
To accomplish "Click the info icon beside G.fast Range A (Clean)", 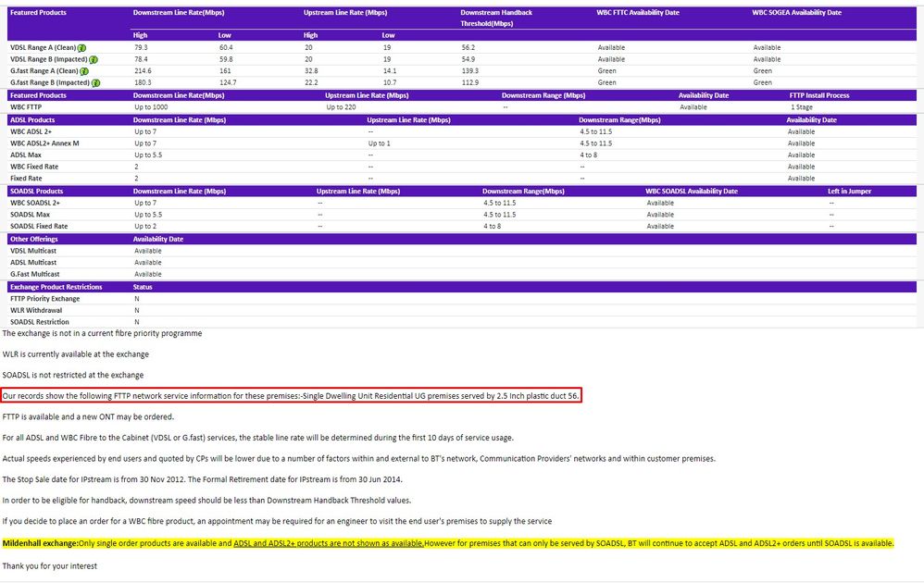I will click(84, 71).
